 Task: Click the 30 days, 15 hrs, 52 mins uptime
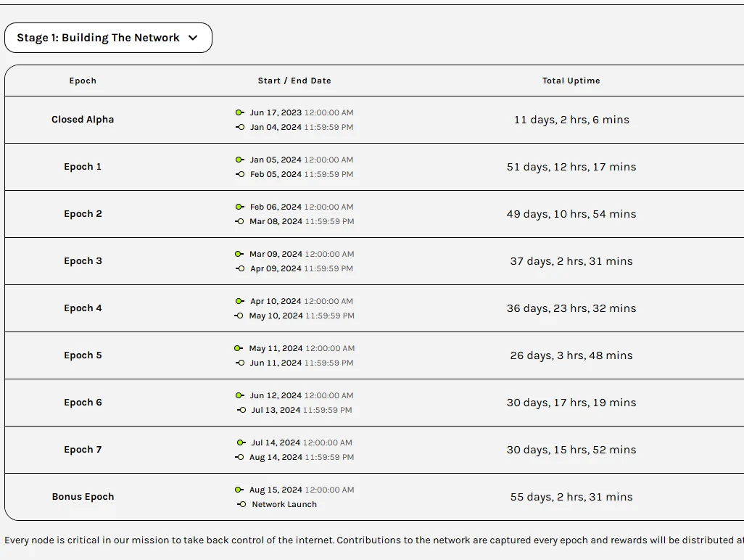coord(571,450)
